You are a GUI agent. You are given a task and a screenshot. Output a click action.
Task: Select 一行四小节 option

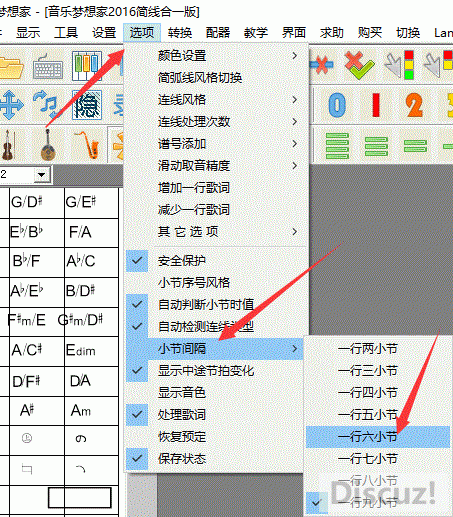pos(378,392)
